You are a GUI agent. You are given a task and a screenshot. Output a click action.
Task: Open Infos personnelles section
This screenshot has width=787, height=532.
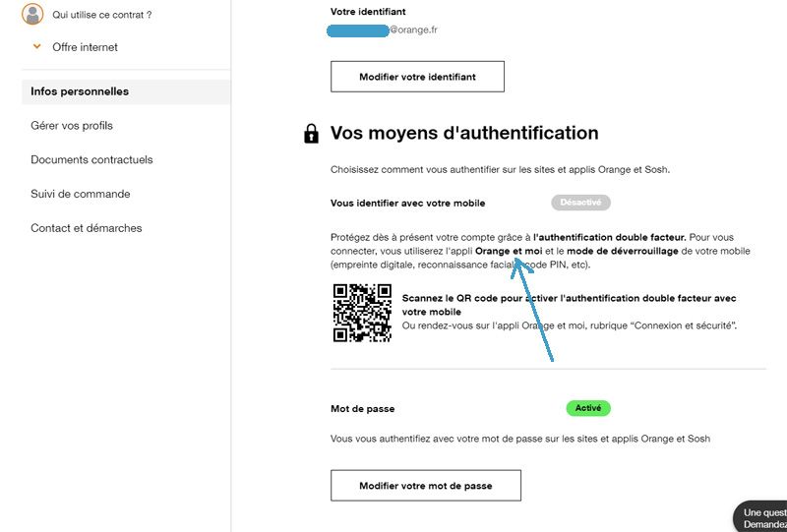click(x=80, y=91)
